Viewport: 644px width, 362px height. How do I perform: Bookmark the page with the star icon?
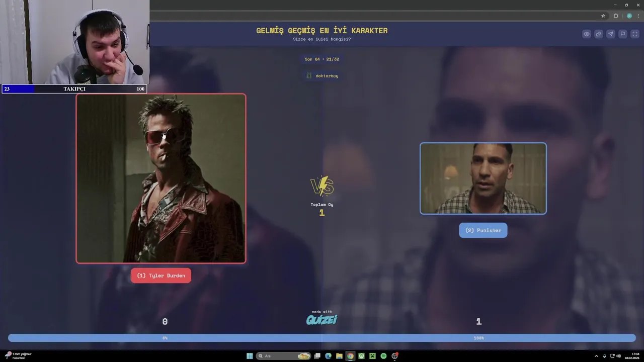tap(603, 16)
